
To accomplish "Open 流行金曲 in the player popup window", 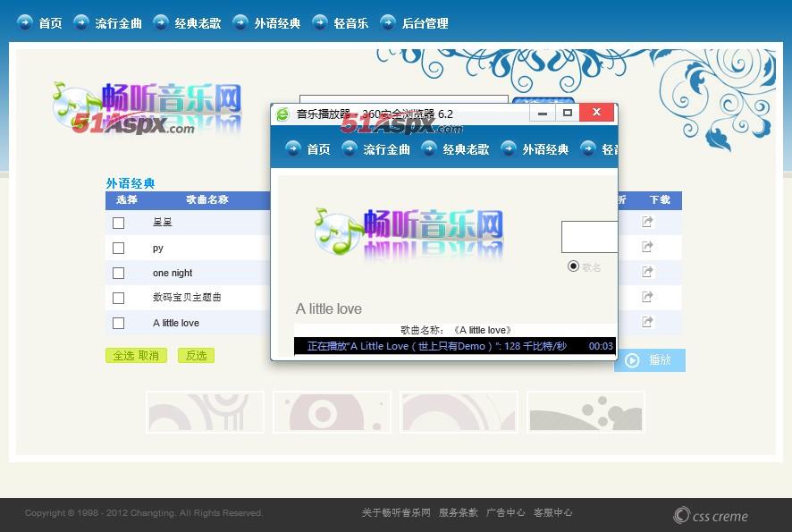I will [x=386, y=149].
